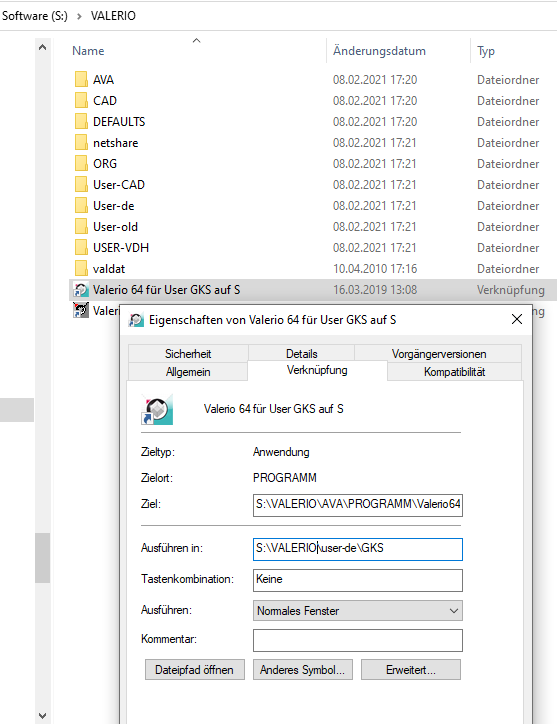Viewport: 557px width, 724px height.
Task: Open the Kompatibilität tab
Action: [454, 372]
